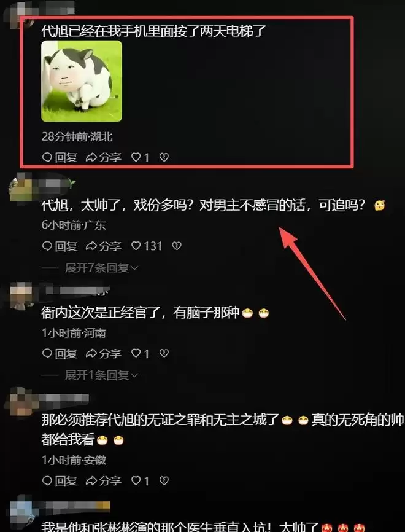This screenshot has width=405, height=532.
Task: Share the comment posted from 湖北
Action: point(103,157)
